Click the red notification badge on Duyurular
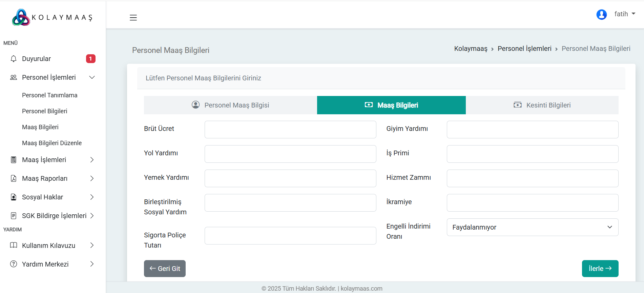This screenshot has height=293, width=644. [90, 59]
